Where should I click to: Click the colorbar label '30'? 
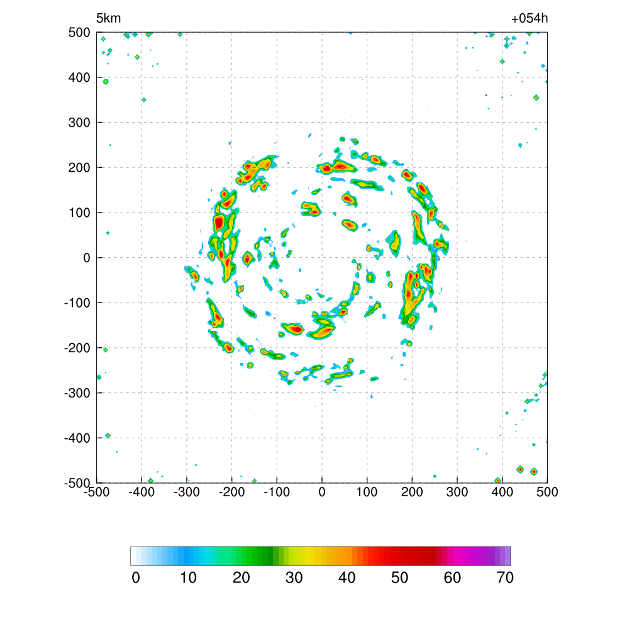coord(294,578)
